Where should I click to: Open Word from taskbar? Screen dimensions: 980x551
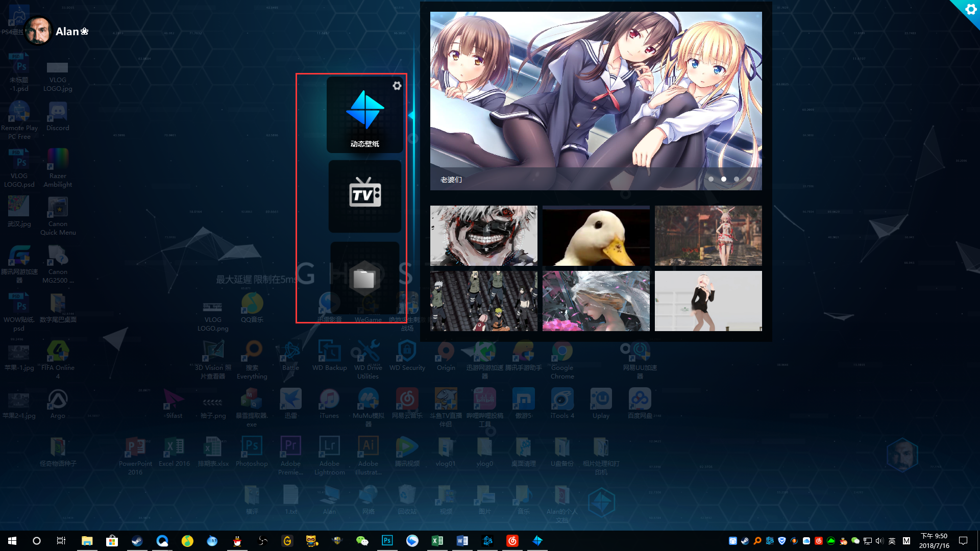coord(462,541)
